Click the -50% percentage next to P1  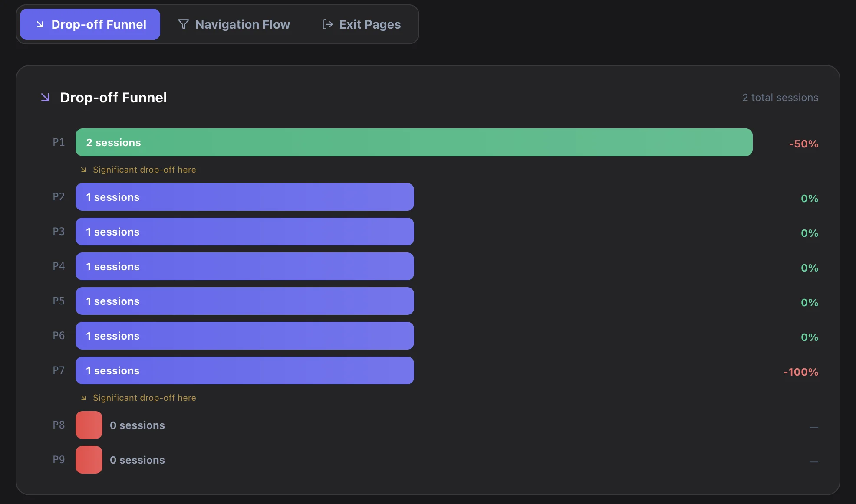tap(803, 144)
